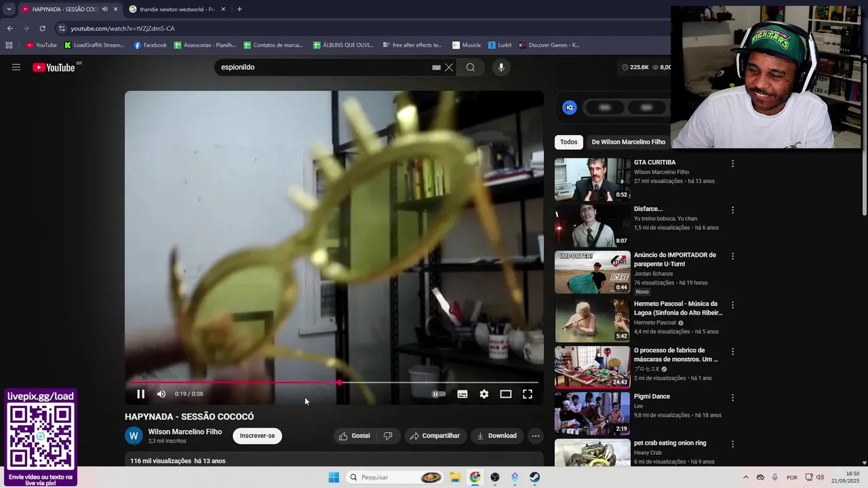Click the red playhead dot on timeline
This screenshot has height=488, width=868.
[x=339, y=382]
